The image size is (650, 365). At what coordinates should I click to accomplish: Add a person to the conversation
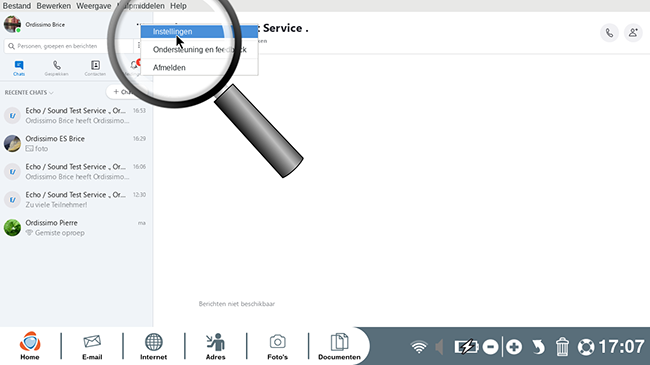(633, 33)
